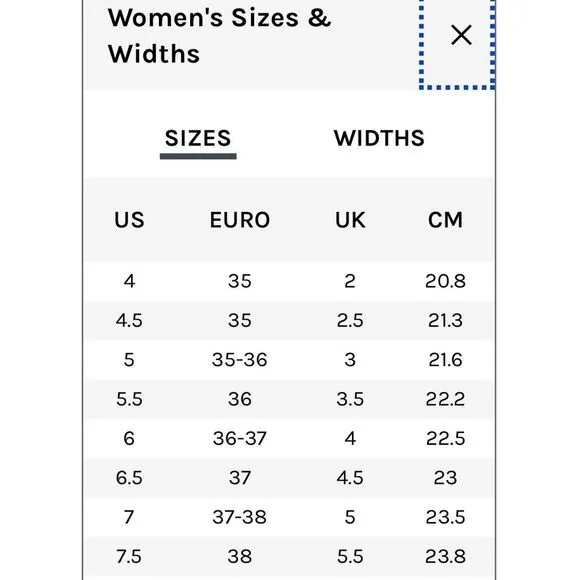Click the CM column header
The height and width of the screenshot is (580, 580).
445,220
